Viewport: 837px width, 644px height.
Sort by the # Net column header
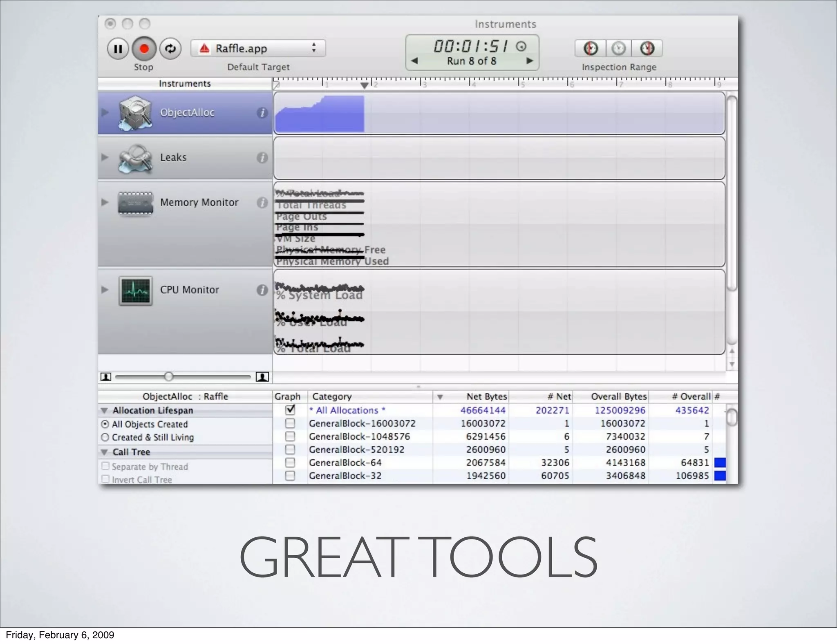pos(541,396)
